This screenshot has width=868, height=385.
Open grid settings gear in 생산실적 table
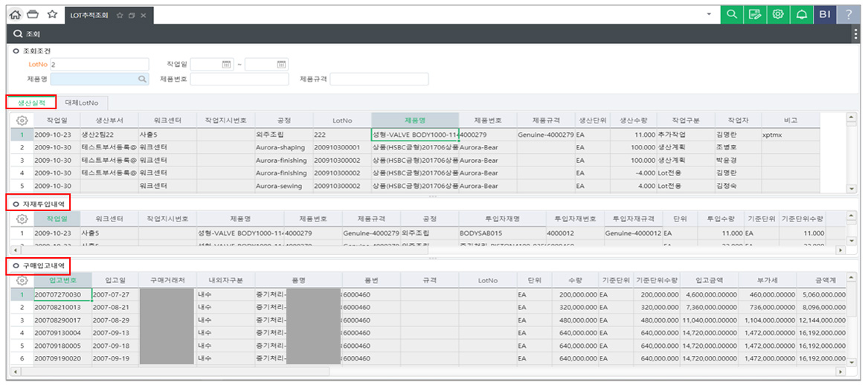tap(22, 120)
